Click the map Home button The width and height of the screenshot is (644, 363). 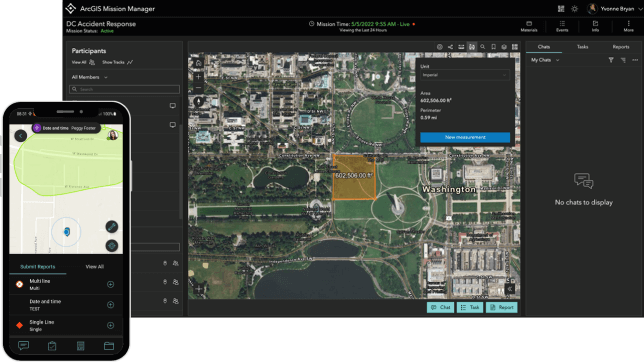coord(198,64)
